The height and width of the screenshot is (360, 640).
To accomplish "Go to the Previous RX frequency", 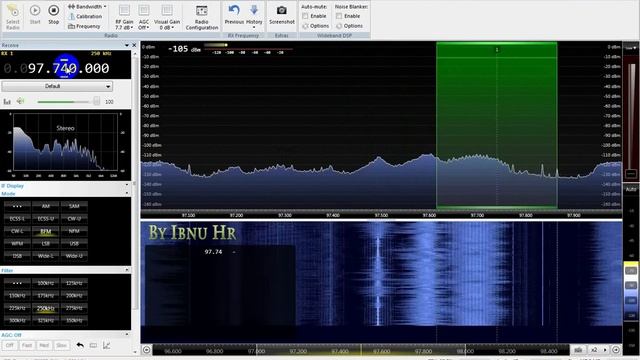I will 234,15.
